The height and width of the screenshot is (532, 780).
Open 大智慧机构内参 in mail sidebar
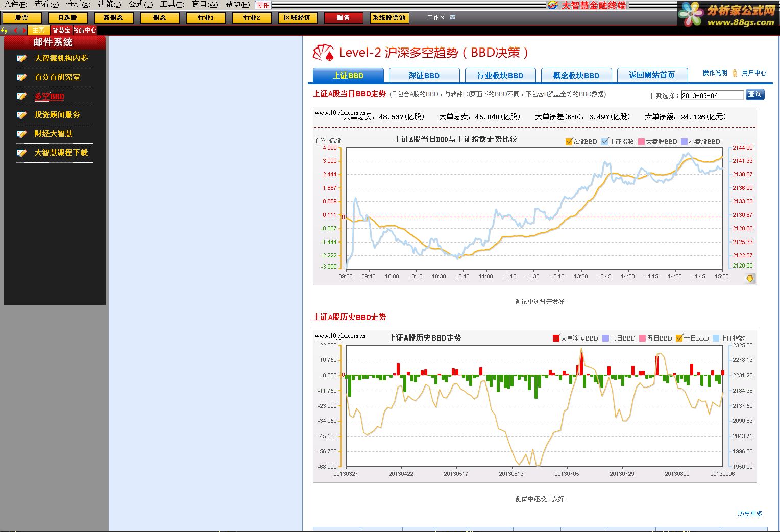[61, 58]
